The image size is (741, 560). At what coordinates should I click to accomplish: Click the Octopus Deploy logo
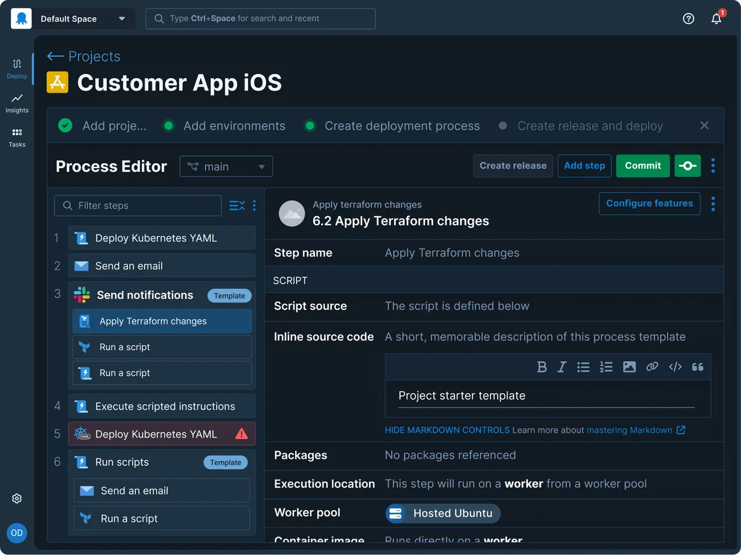[21, 19]
